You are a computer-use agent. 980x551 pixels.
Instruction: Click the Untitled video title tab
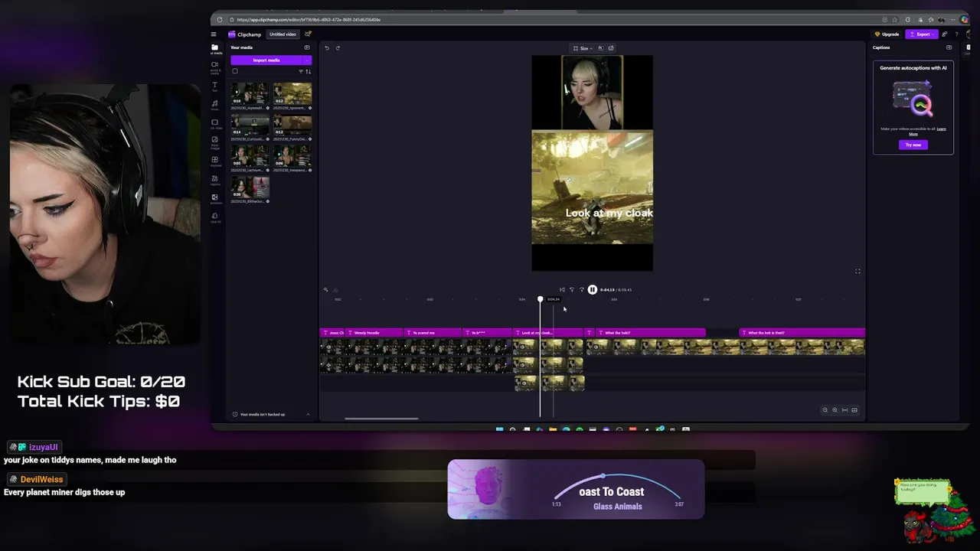pyautogui.click(x=283, y=34)
